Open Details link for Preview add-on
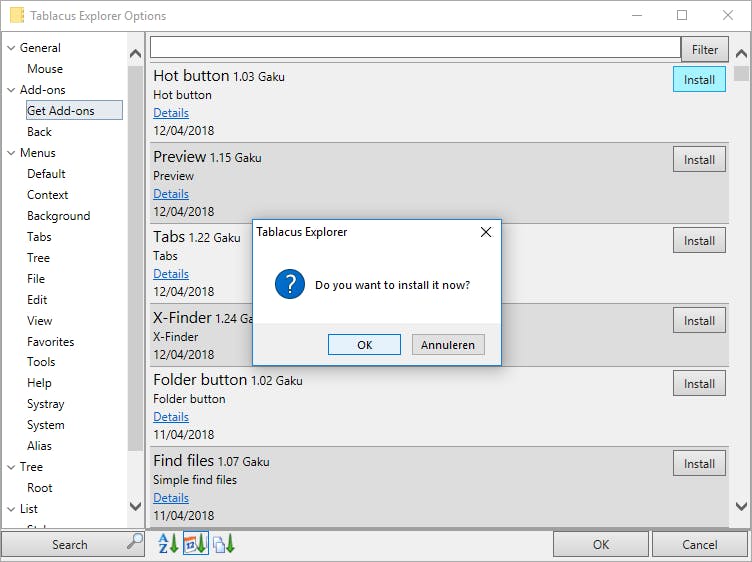Viewport: 752px width, 562px height. click(x=171, y=194)
